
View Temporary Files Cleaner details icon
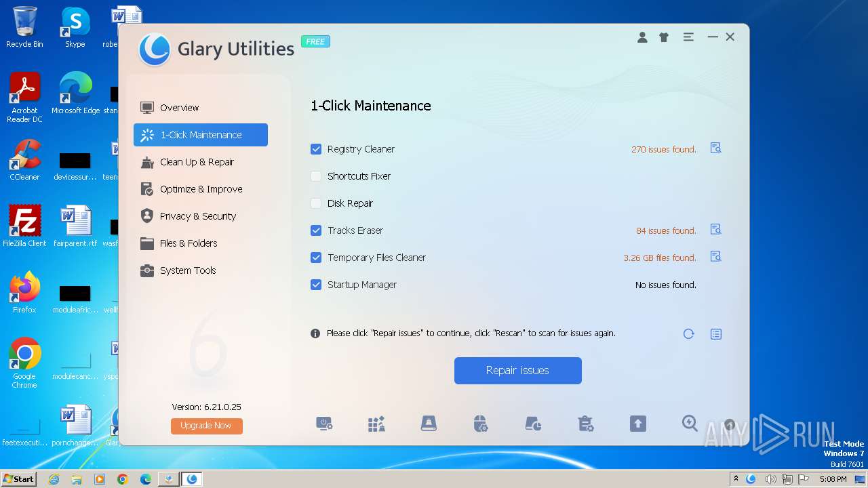(x=715, y=257)
